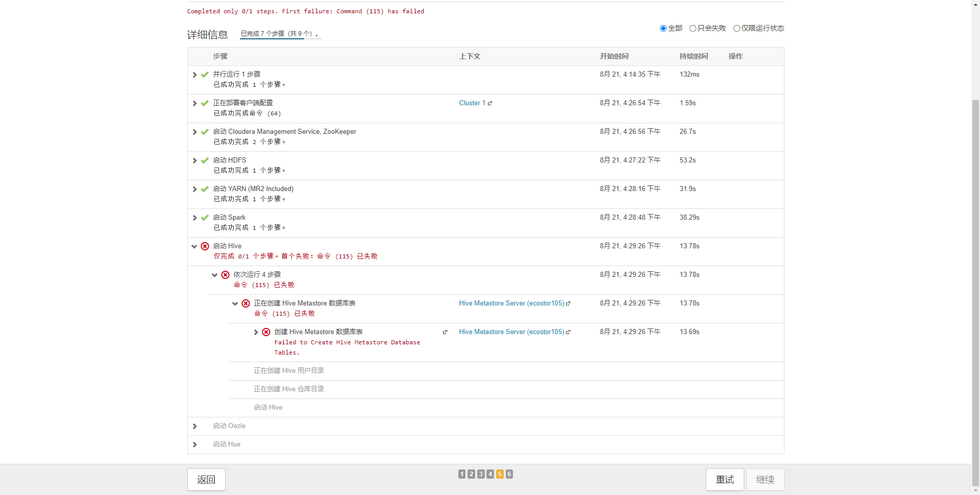This screenshot has width=980, height=495.
Task: Click the 53.2s duration value
Action: (x=688, y=160)
